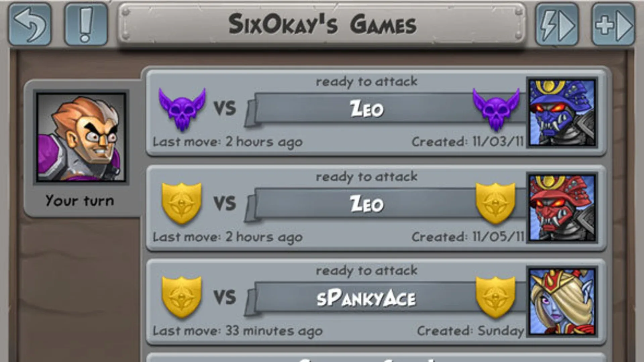Screen dimensions: 644x362
Task: Click right purple skull emblem beside samurai
Action: [496, 109]
